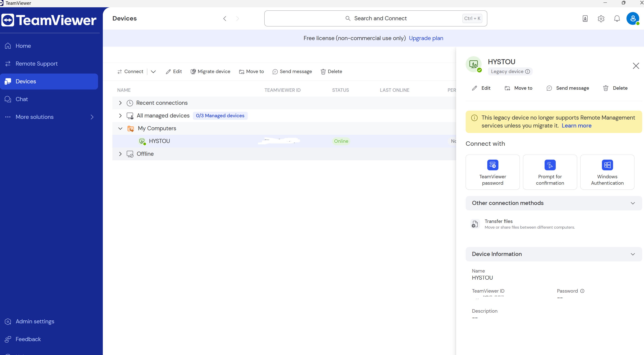The width and height of the screenshot is (644, 355).
Task: Go back with the navigation arrow
Action: pos(225,18)
